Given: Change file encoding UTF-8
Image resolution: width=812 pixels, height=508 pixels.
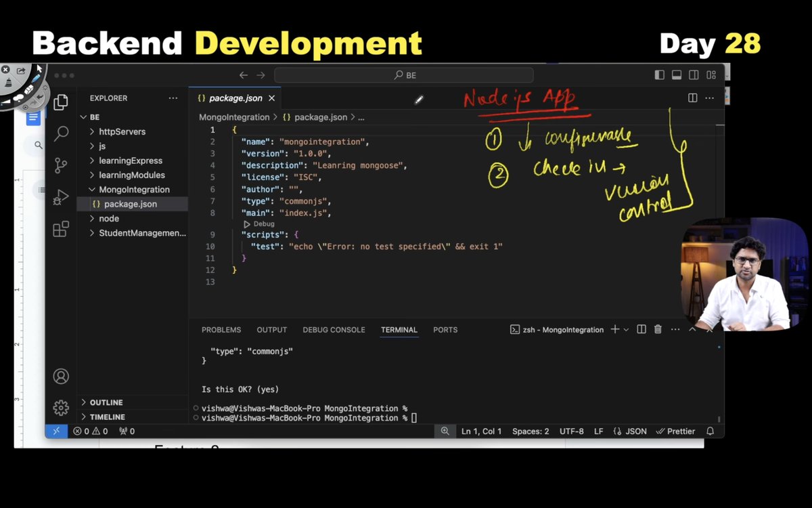Looking at the screenshot, I should click(x=572, y=431).
